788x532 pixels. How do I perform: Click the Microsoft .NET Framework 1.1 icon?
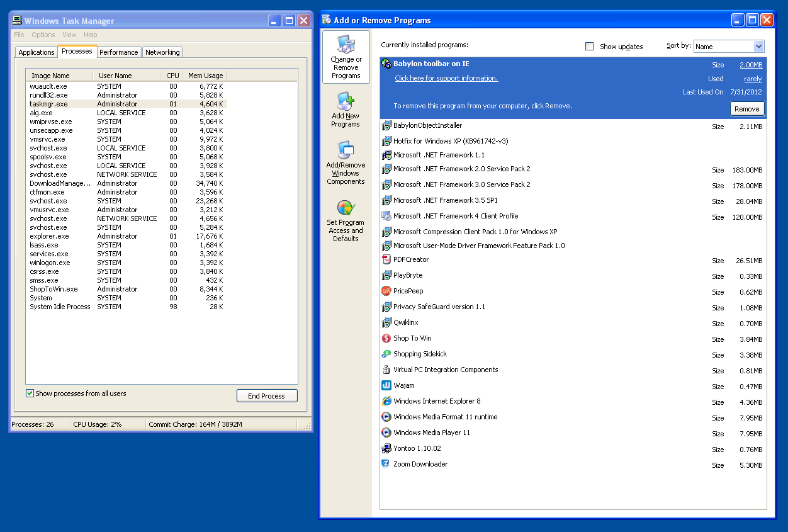click(386, 155)
